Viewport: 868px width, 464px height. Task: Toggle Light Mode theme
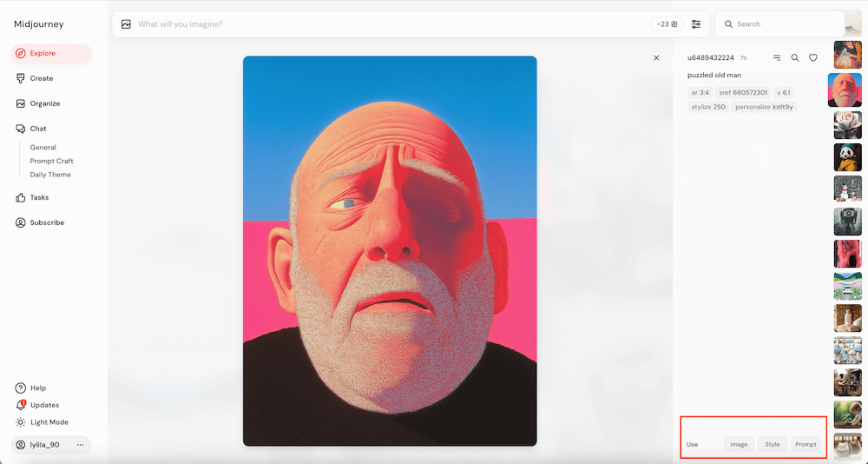(x=49, y=422)
